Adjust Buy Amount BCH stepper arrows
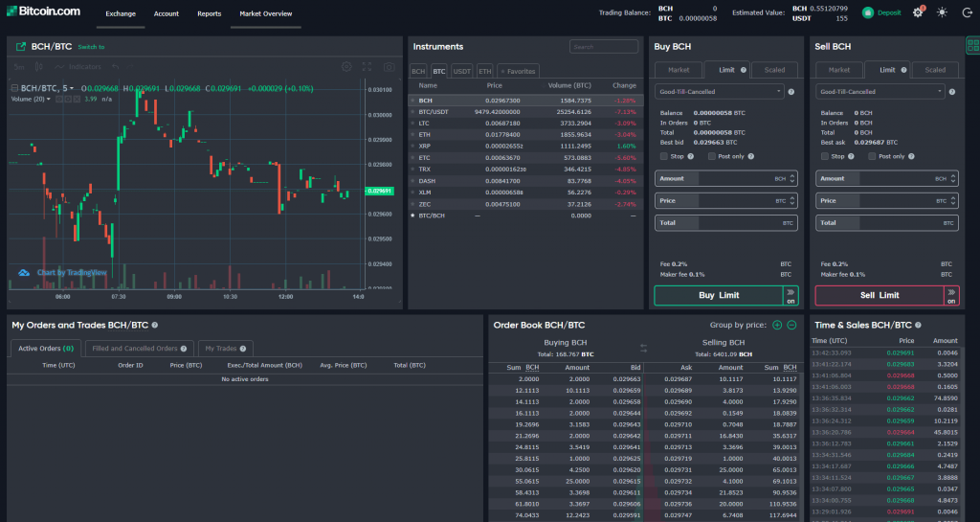The image size is (980, 522). click(792, 179)
